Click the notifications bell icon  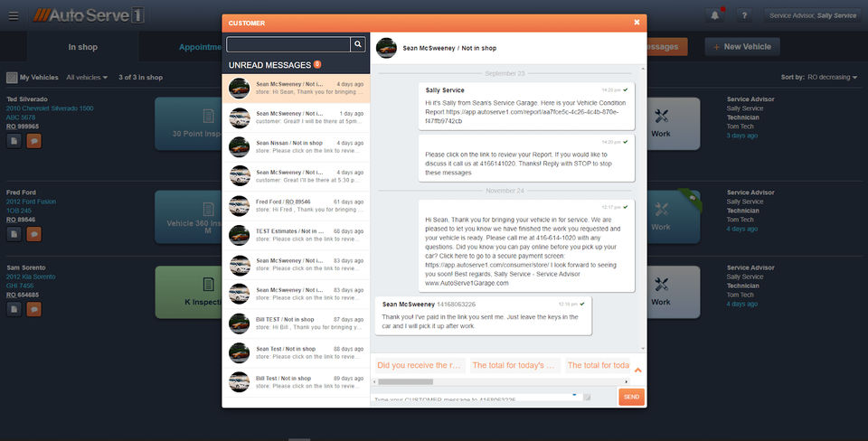pyautogui.click(x=714, y=15)
